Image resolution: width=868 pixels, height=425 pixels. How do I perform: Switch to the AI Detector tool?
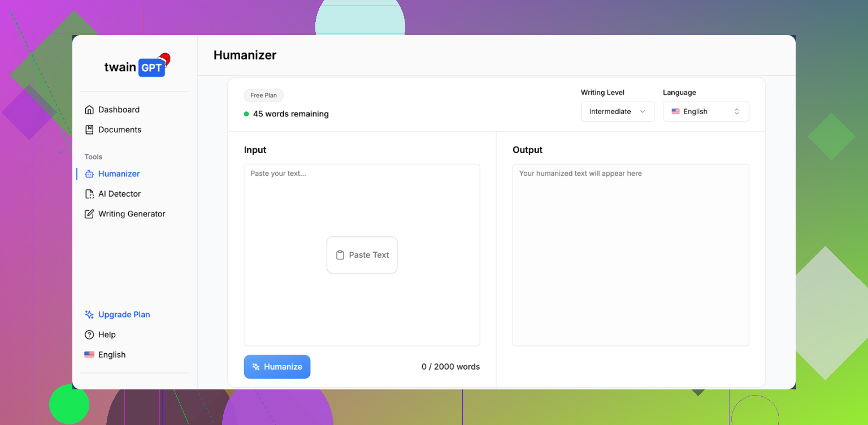[119, 194]
